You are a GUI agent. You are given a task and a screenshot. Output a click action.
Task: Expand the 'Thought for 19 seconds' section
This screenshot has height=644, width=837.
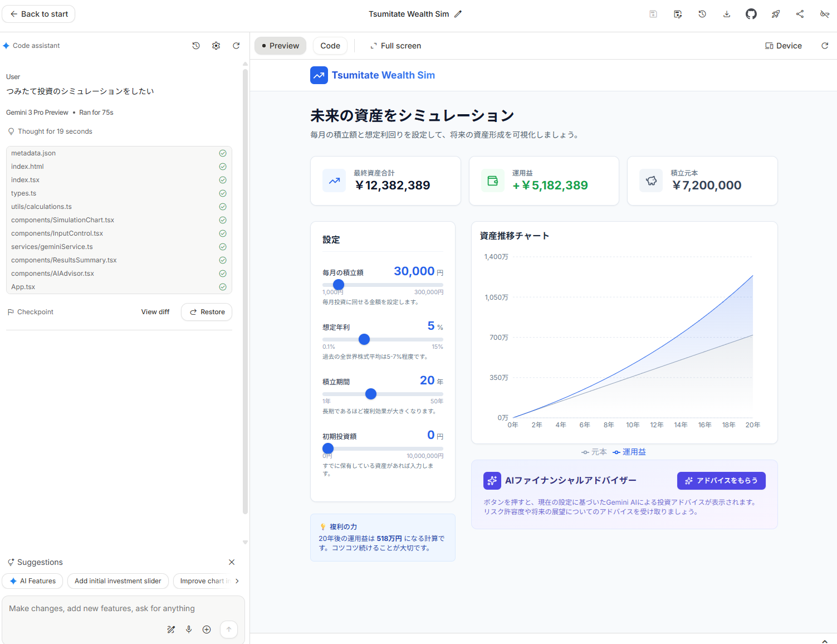click(x=55, y=131)
